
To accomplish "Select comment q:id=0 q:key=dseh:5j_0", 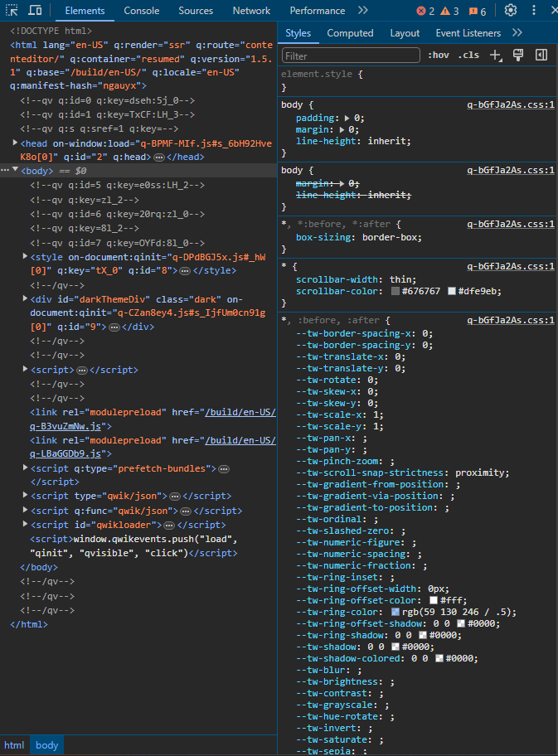I will click(108, 100).
